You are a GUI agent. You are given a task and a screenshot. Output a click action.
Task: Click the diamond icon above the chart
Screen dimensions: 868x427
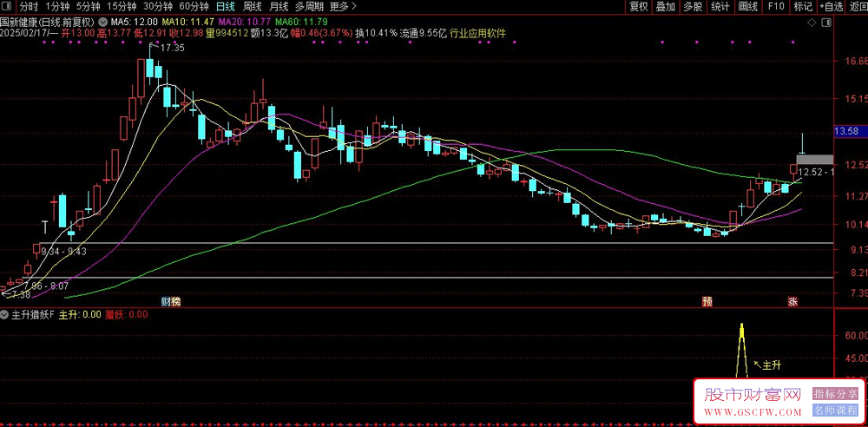coord(812,23)
